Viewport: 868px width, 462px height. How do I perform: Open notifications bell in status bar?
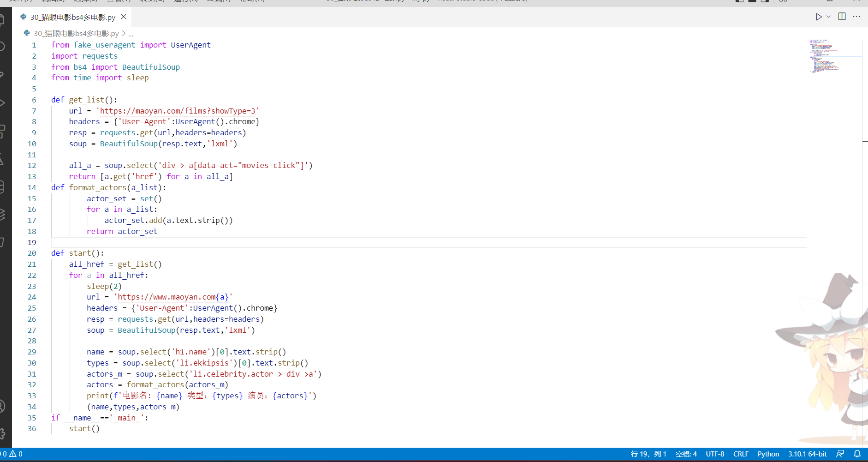pyautogui.click(x=857, y=454)
